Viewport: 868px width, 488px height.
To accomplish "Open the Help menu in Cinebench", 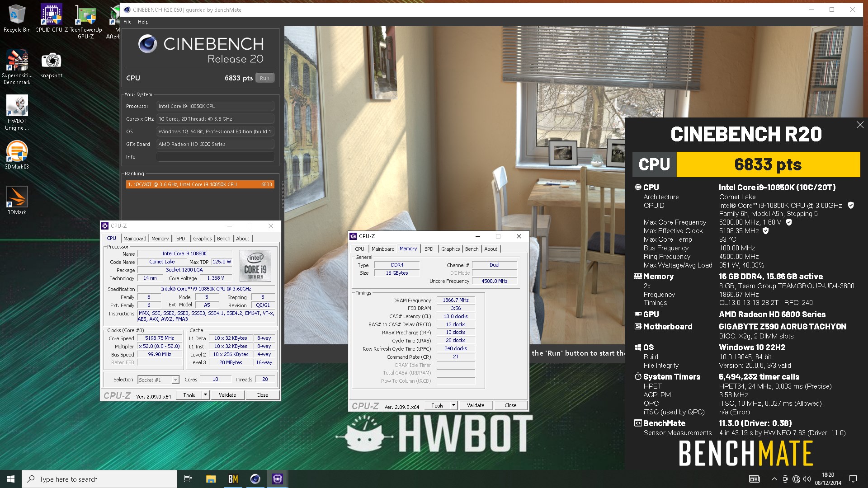I will (143, 22).
